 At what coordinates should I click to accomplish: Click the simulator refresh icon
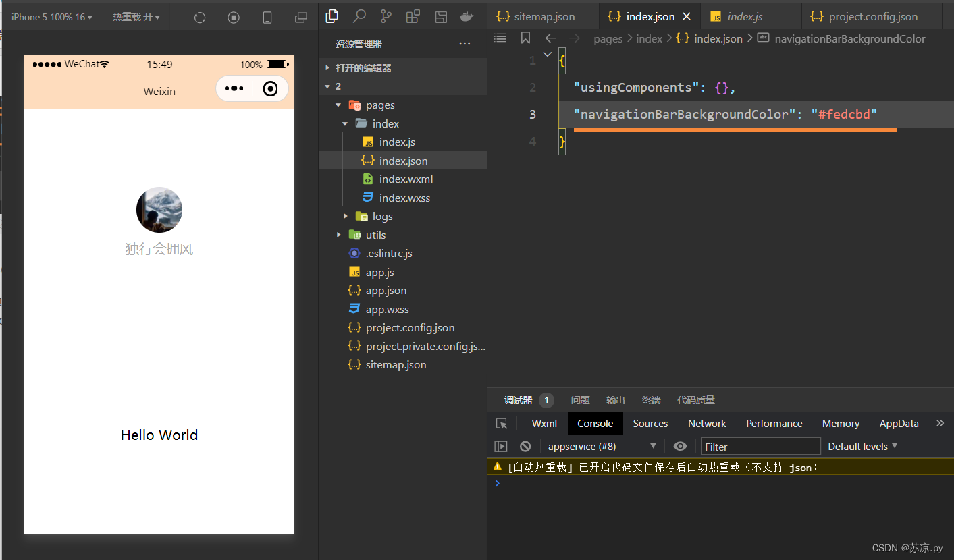pos(200,18)
